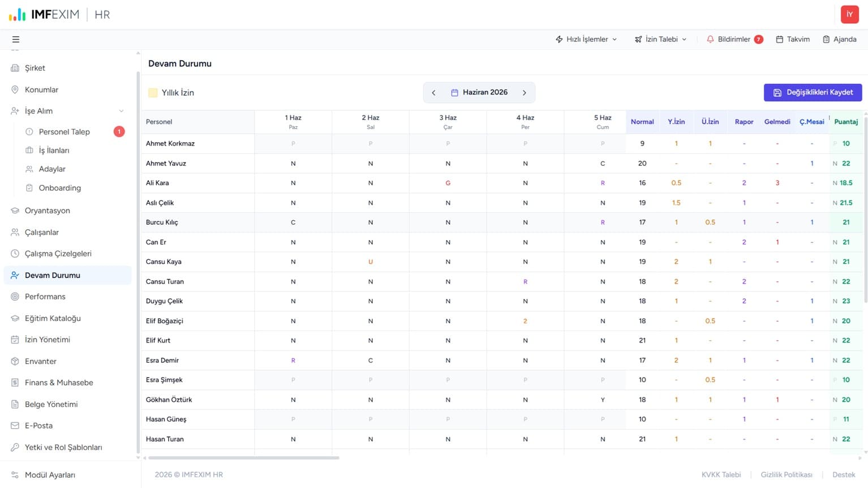The width and height of the screenshot is (868, 488).
Task: Click the E-Posta envelope icon
Action: (15, 426)
